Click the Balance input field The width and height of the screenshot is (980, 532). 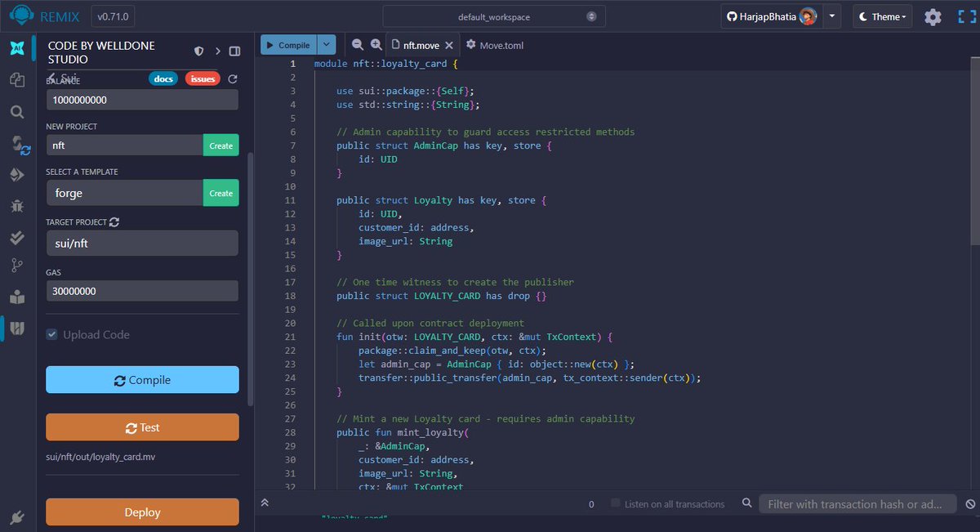click(142, 100)
